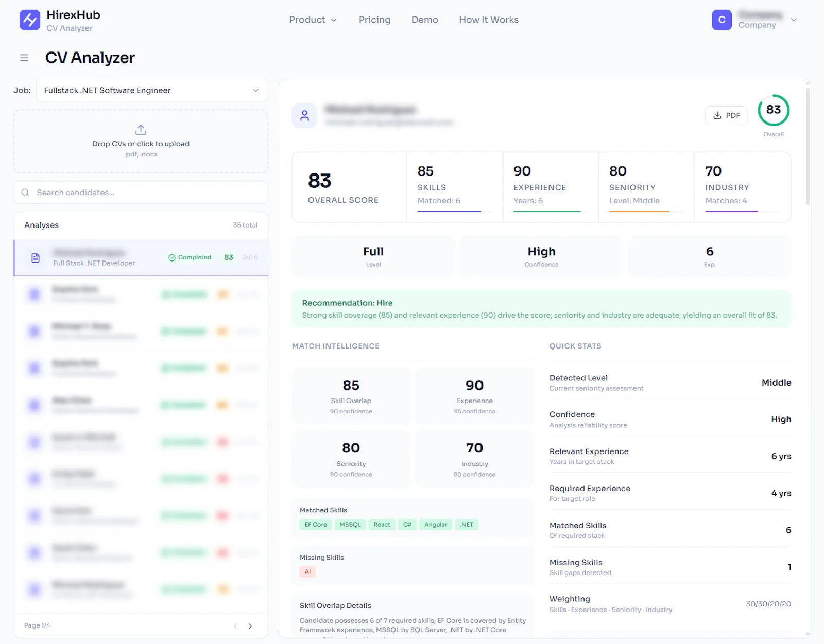
Task: Click the results panel scrollbar
Action: point(808,147)
